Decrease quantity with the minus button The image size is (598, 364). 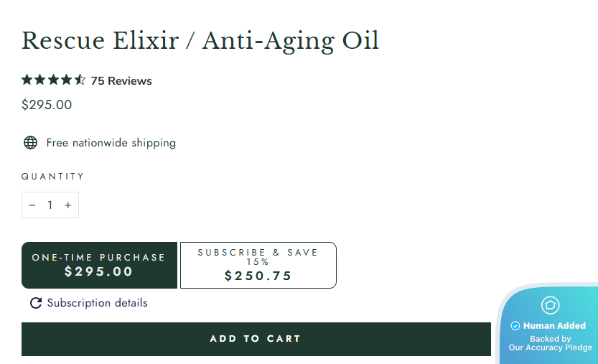click(x=32, y=205)
